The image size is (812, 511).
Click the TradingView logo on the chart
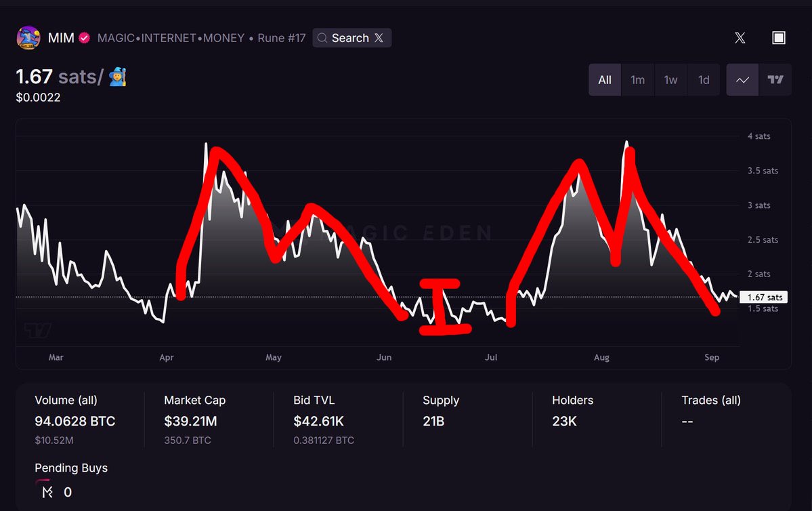click(38, 329)
